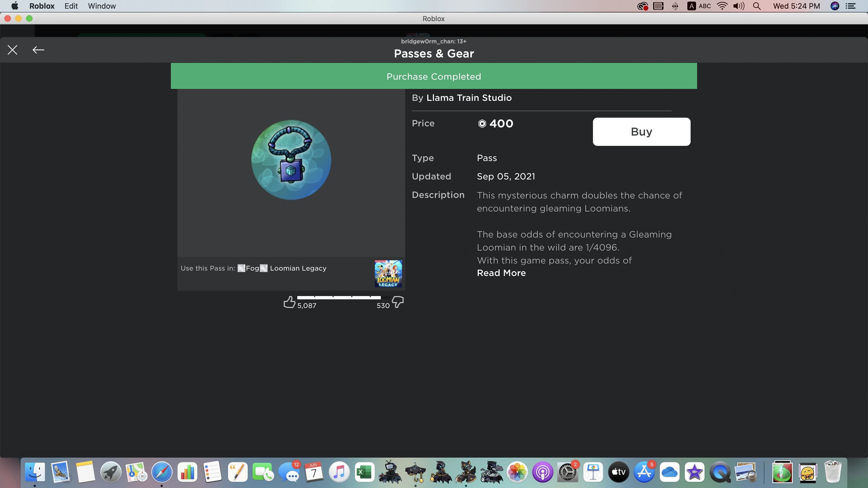Click the charm pass image
868x488 pixels.
tap(291, 160)
